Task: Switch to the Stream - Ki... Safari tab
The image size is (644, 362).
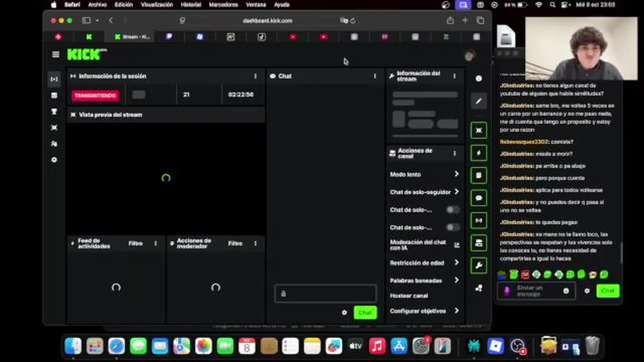Action: pos(132,37)
